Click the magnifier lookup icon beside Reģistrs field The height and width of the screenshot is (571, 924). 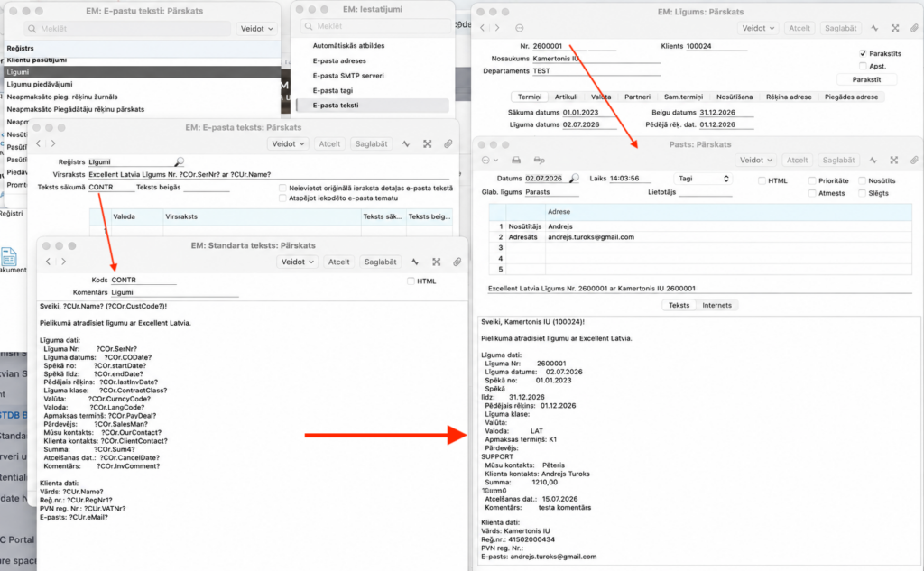tap(180, 161)
